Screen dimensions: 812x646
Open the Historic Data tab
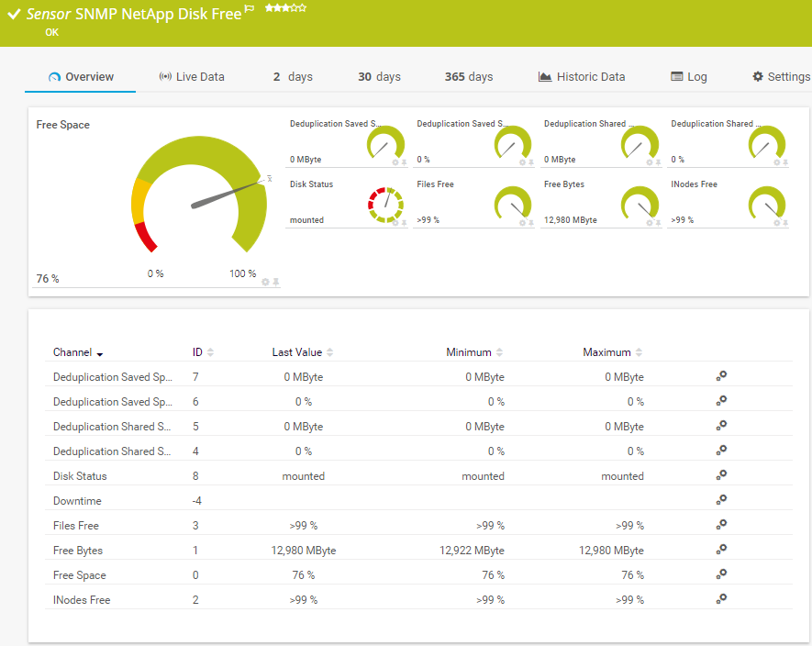coord(582,77)
